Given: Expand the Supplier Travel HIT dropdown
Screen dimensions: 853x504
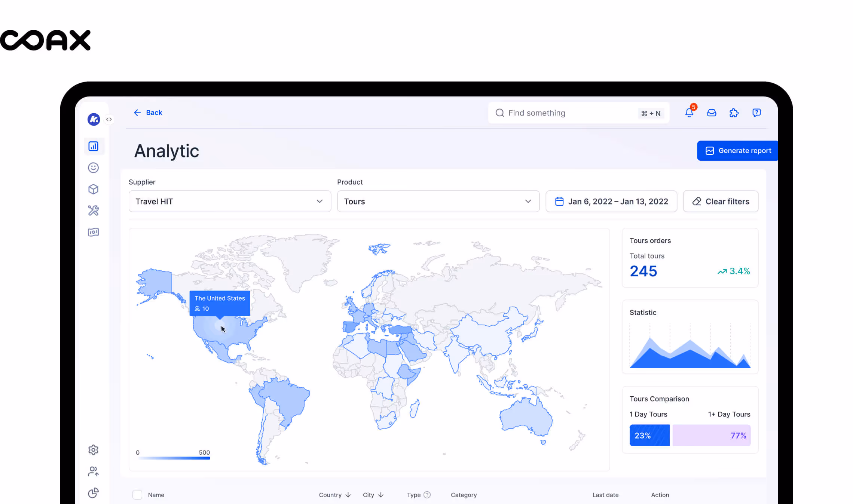Looking at the screenshot, I should 230,201.
